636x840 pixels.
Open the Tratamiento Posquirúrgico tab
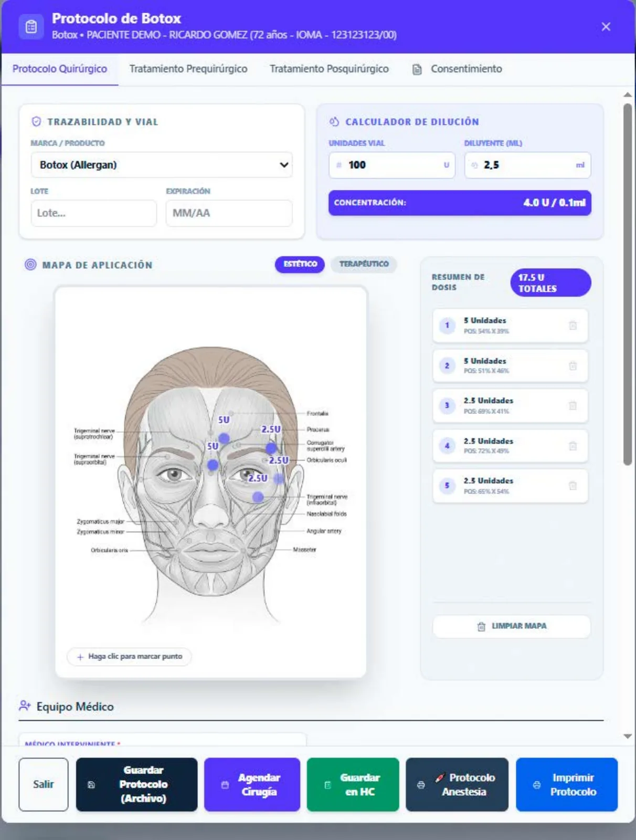(329, 69)
